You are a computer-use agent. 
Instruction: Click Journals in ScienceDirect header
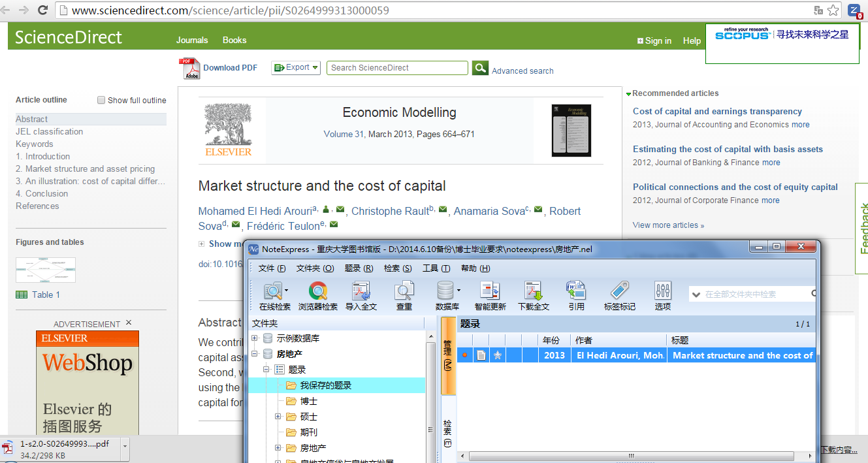coord(192,40)
